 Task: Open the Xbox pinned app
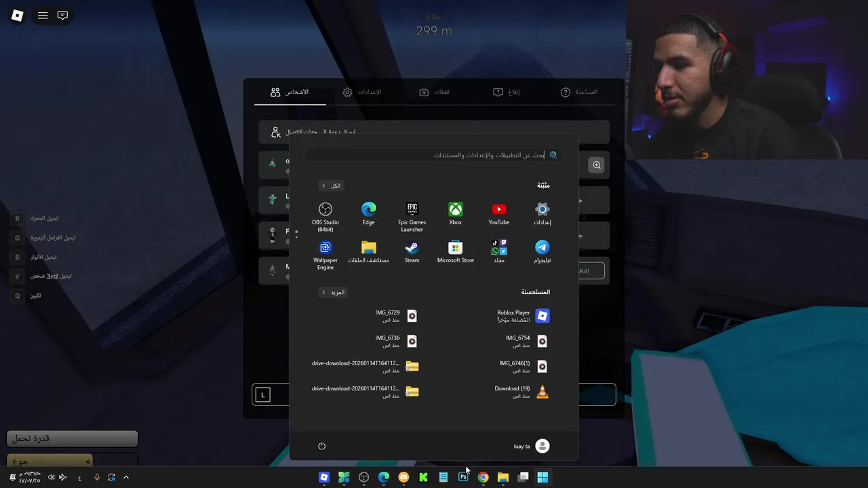[456, 214]
